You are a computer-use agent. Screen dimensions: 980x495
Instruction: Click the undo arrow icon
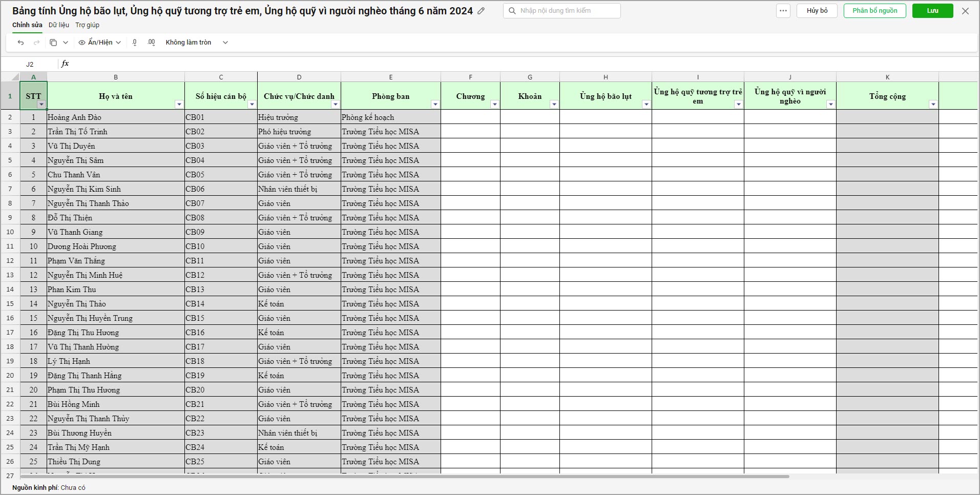point(20,43)
